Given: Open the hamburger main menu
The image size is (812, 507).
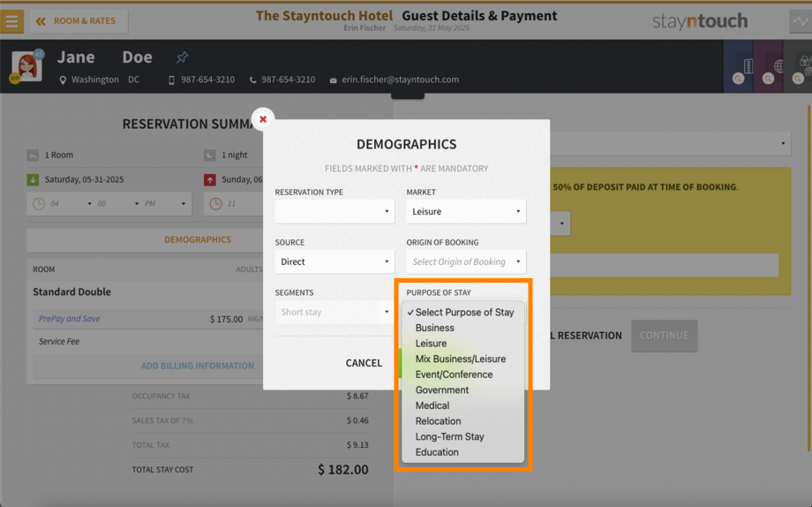Looking at the screenshot, I should tap(11, 21).
